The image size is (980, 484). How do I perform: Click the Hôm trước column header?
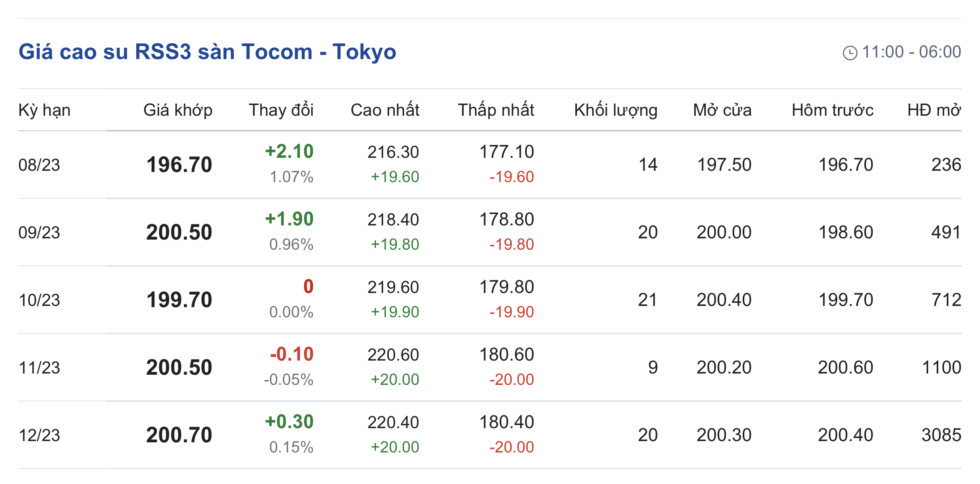[832, 110]
